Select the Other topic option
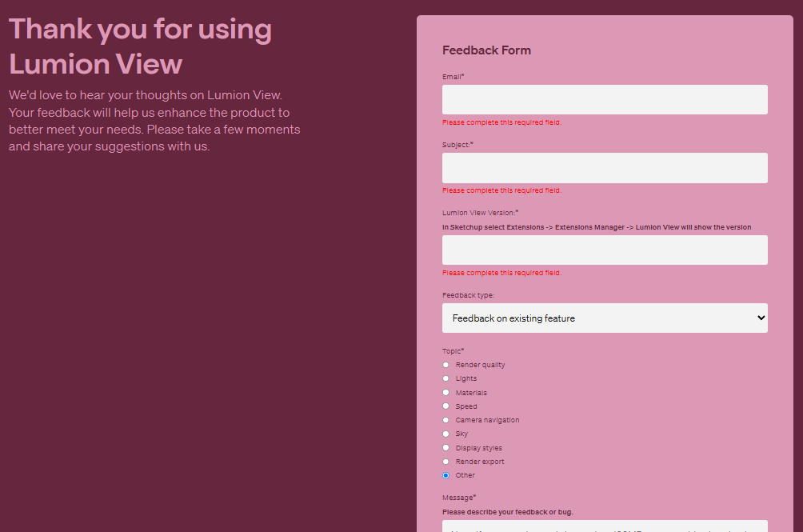 click(x=445, y=474)
